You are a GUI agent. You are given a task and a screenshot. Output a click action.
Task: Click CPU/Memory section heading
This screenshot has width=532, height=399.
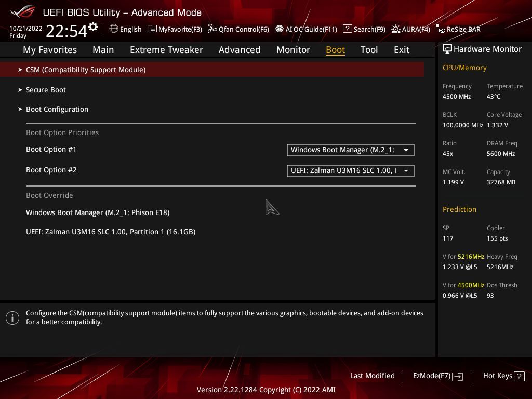point(464,68)
